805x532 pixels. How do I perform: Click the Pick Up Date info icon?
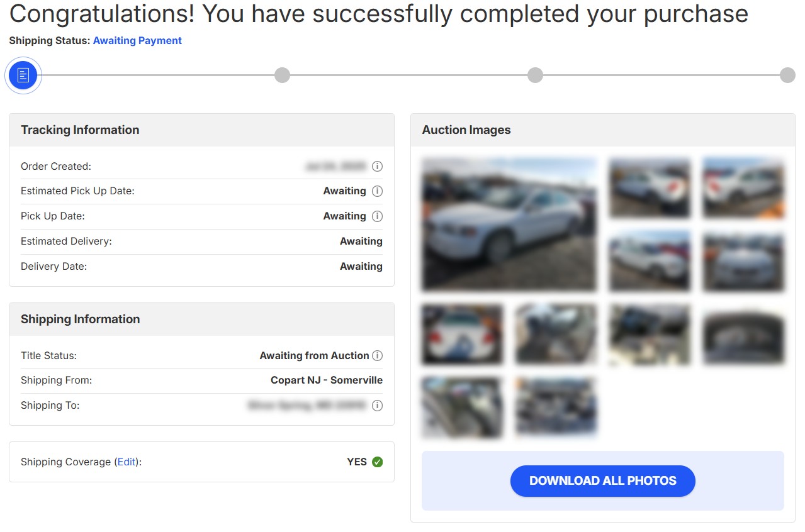point(377,216)
